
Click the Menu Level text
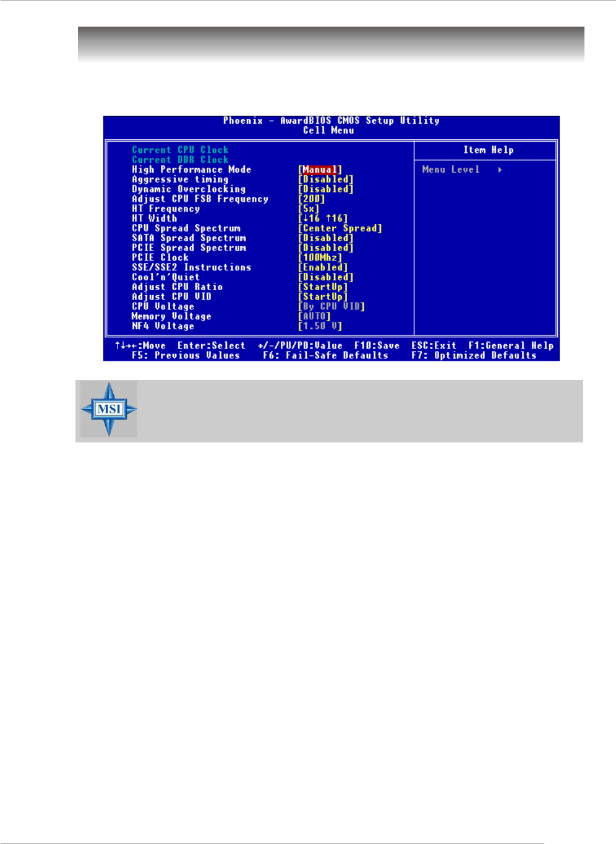point(451,170)
